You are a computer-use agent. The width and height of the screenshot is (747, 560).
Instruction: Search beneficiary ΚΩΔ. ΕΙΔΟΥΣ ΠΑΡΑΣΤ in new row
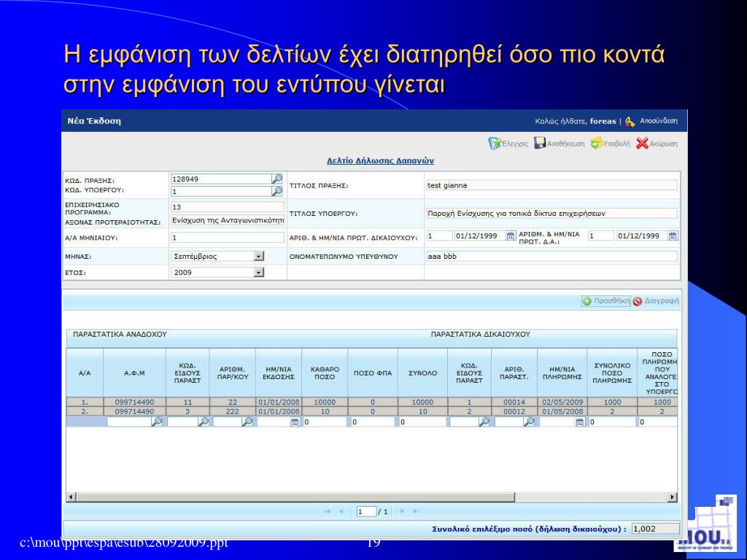point(484,422)
